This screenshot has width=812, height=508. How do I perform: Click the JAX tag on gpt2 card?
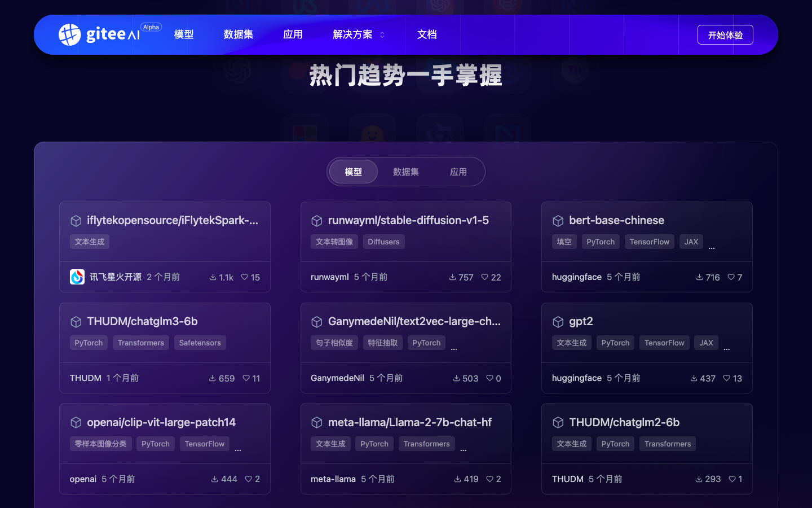pyautogui.click(x=707, y=343)
